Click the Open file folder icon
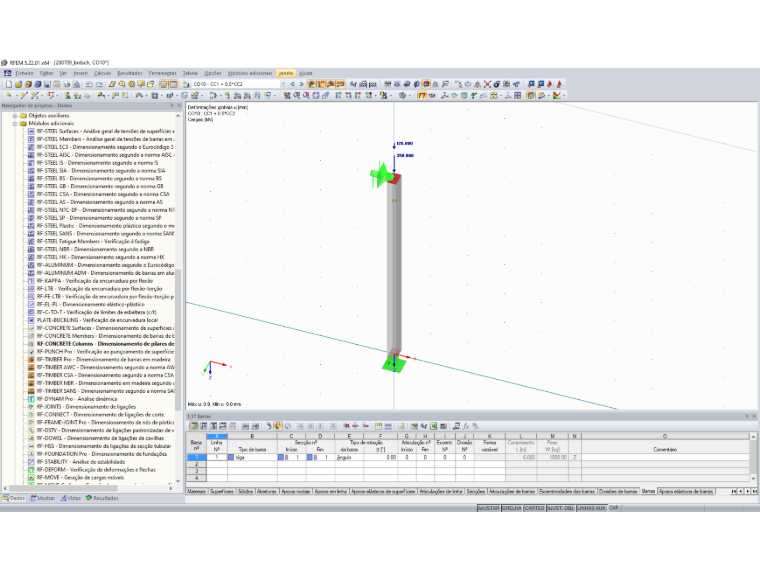The image size is (760, 570). tap(18, 84)
